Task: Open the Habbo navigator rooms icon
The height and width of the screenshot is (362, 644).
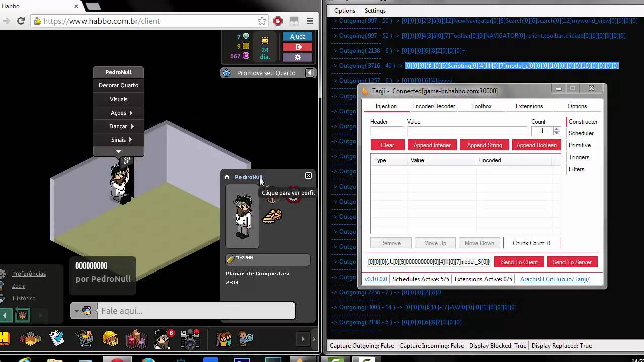Action: pyautogui.click(x=30, y=339)
